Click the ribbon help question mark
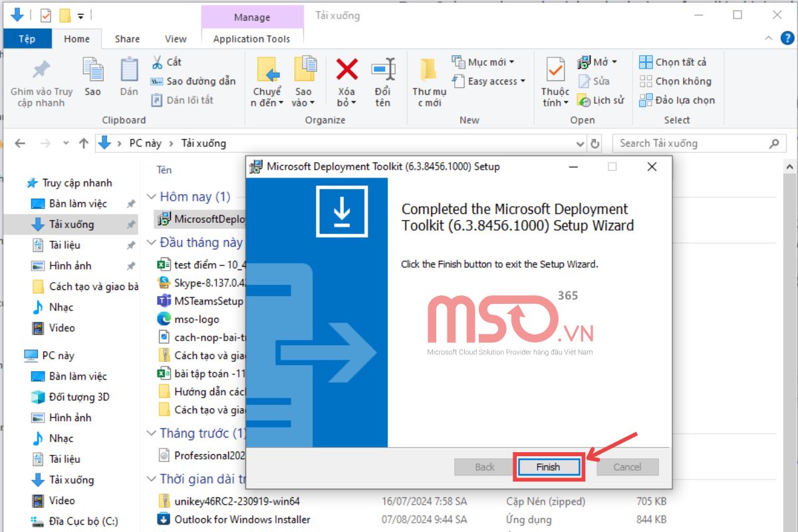This screenshot has height=532, width=798. pyautogui.click(x=788, y=39)
